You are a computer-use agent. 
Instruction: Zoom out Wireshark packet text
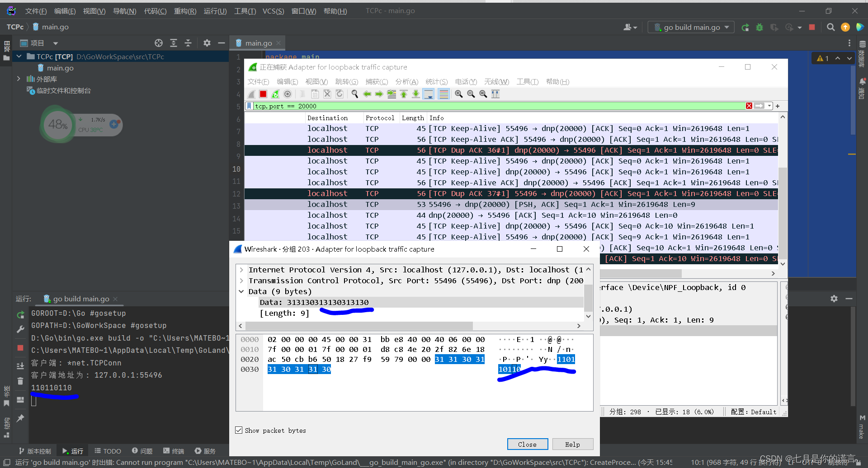coord(471,94)
